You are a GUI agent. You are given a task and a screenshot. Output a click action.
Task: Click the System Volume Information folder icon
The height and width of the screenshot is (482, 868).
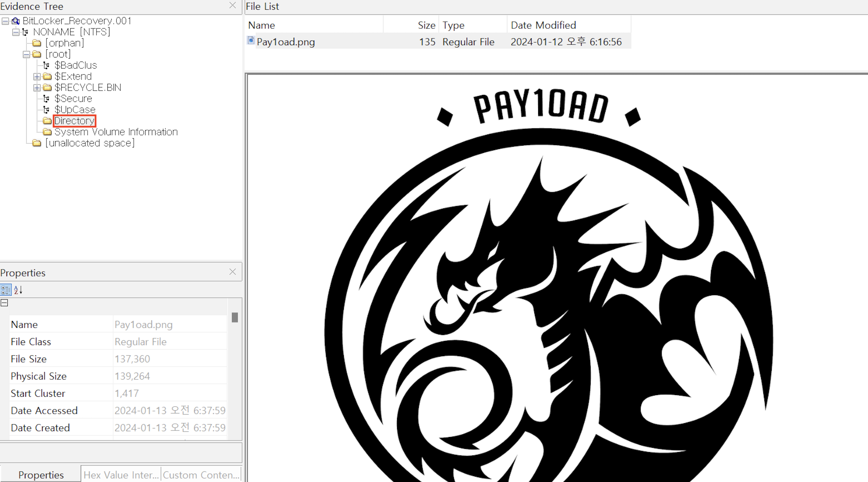[x=47, y=132]
